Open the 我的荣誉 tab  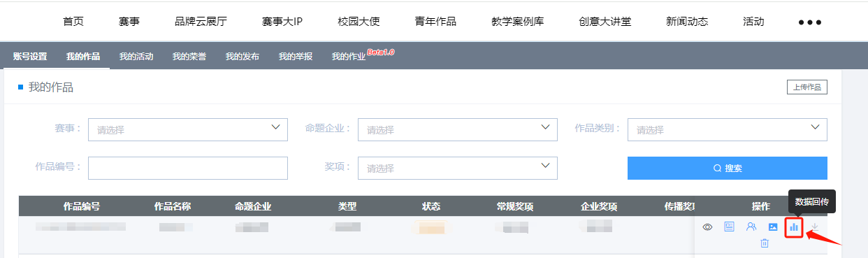189,57
